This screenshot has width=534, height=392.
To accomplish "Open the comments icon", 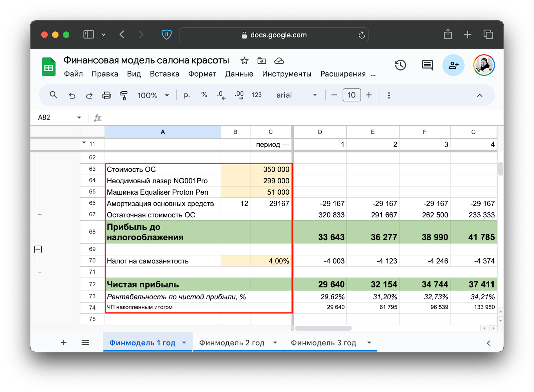I will [x=427, y=65].
